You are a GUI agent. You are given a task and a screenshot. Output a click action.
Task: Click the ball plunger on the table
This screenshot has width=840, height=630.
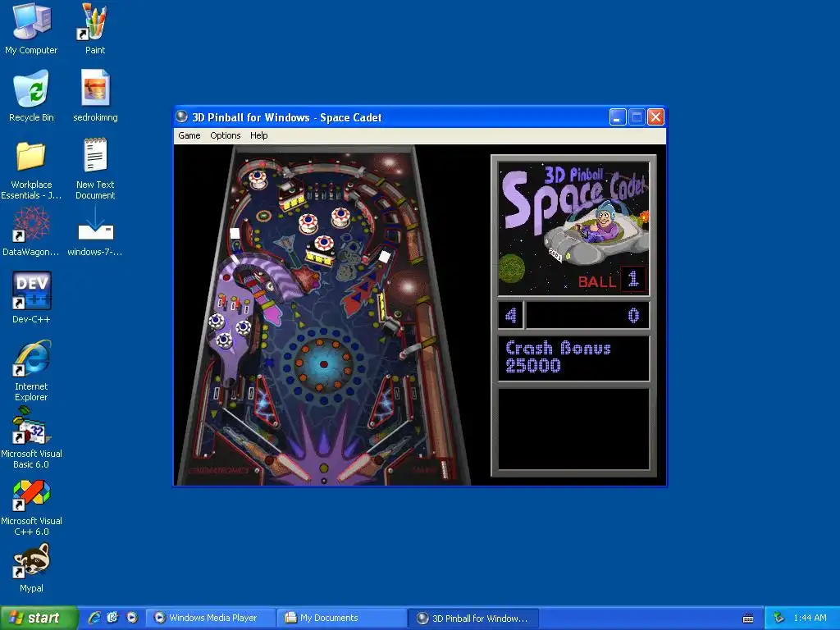coord(444,468)
